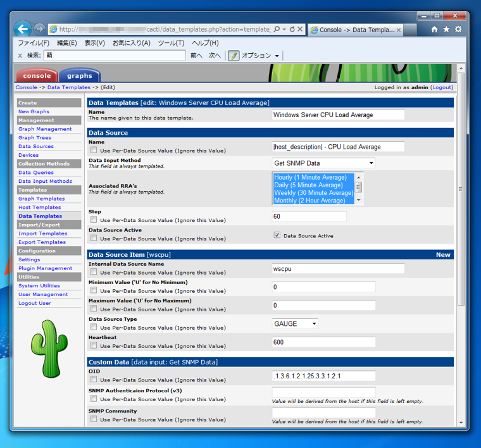Check Use Per-Data Source Value under Heartbeat
481x448 pixels.
pyautogui.click(x=94, y=345)
